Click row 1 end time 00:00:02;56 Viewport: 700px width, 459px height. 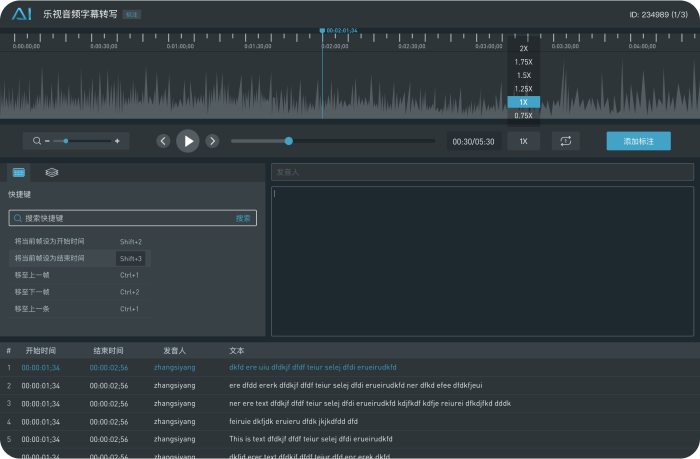[x=108, y=367]
